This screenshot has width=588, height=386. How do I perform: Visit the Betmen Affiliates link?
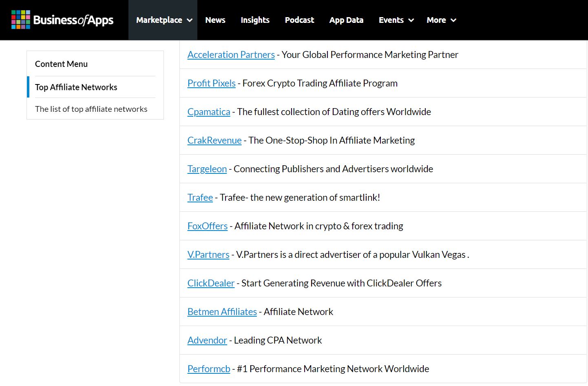point(222,312)
